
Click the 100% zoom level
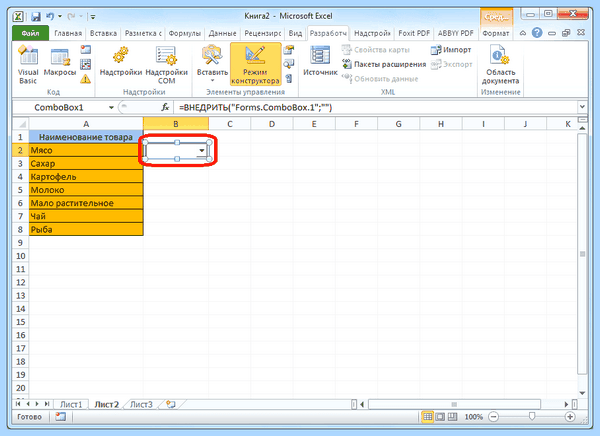pyautogui.click(x=473, y=417)
